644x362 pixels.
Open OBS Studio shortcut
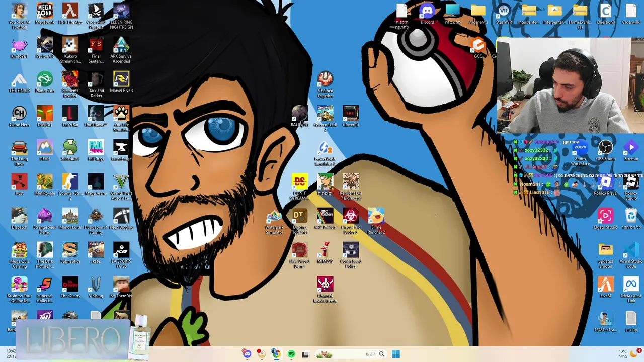click(606, 151)
